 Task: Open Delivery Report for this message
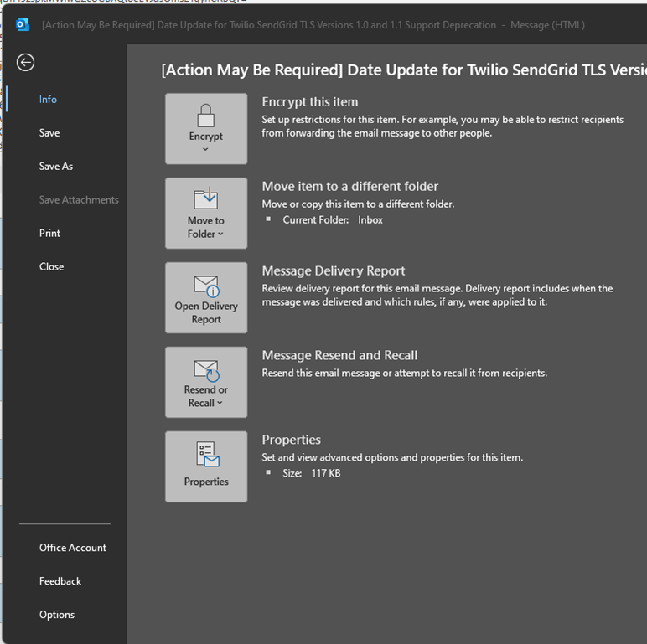pyautogui.click(x=206, y=297)
